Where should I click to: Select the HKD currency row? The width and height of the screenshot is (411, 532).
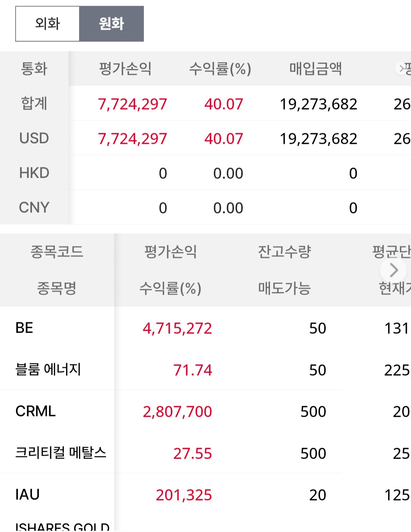(x=34, y=173)
